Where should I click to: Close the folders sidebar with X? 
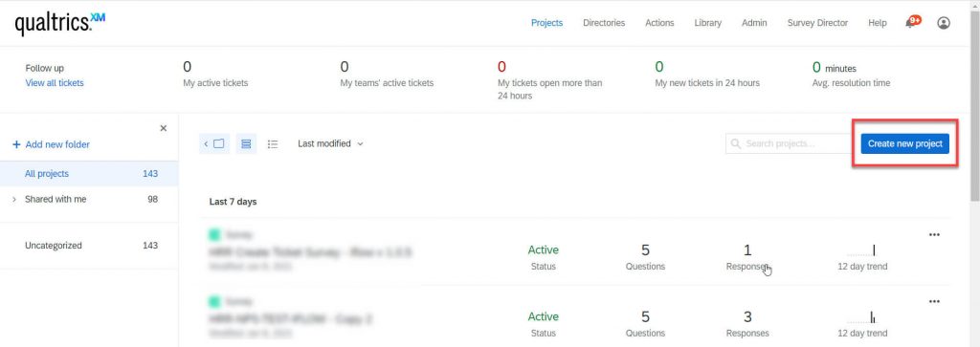click(163, 128)
